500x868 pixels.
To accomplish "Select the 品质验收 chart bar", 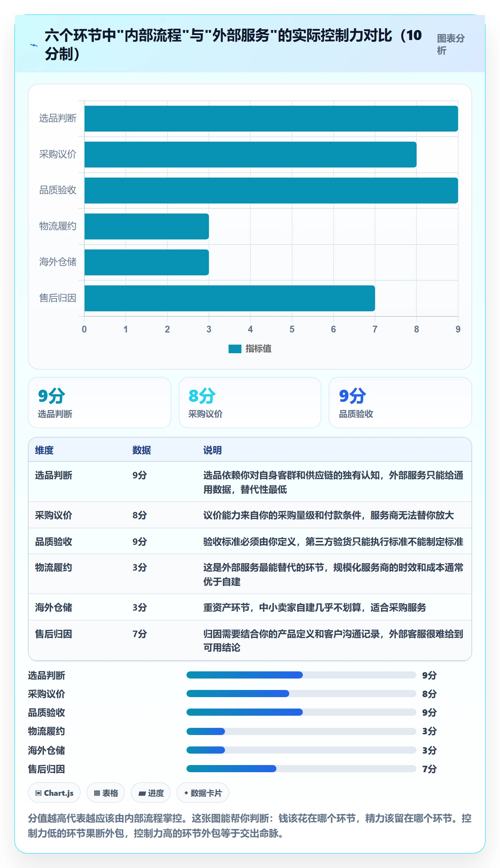I will [271, 191].
